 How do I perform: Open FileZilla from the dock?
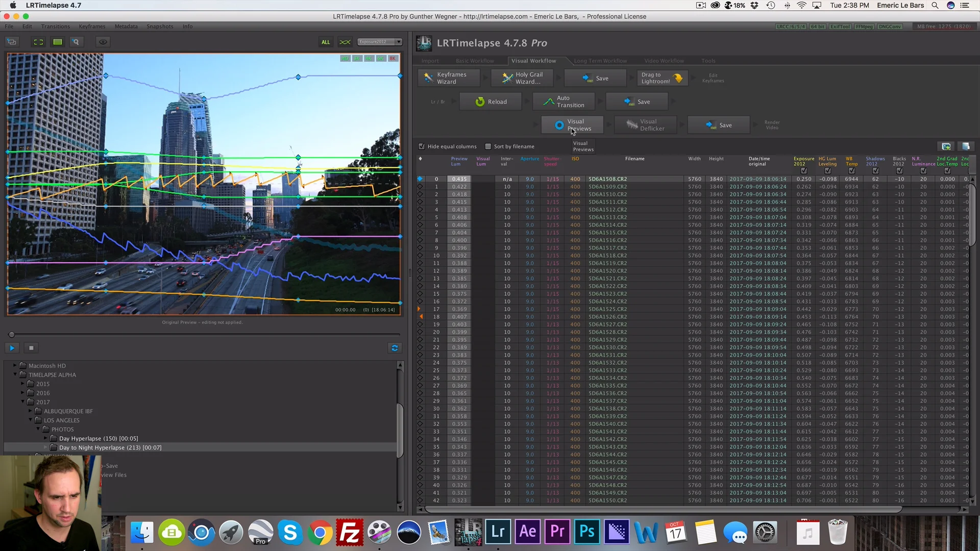(x=350, y=532)
